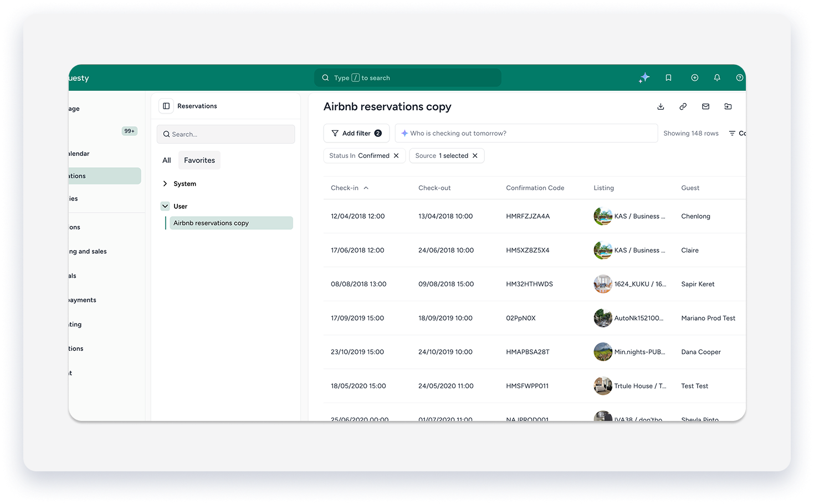Remove the Status In Confirmed filter

(x=396, y=156)
